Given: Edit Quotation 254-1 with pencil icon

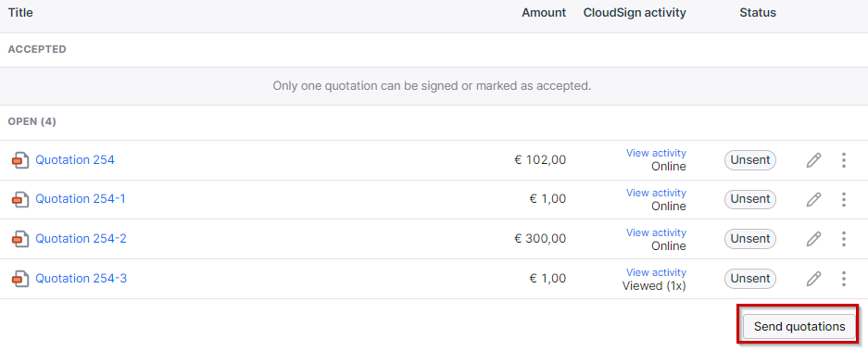Looking at the screenshot, I should (x=813, y=199).
